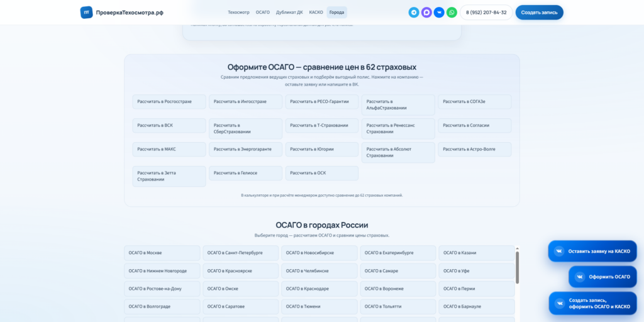Image resolution: width=644 pixels, height=322 pixels.
Task: Select Рассчитать в Югории
Action: [x=322, y=150]
